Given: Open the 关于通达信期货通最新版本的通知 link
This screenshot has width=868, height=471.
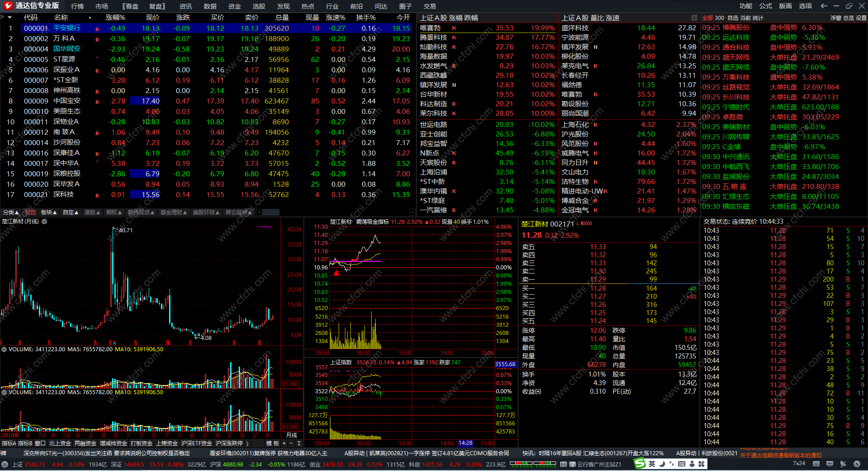Looking at the screenshot, I should 781,456.
